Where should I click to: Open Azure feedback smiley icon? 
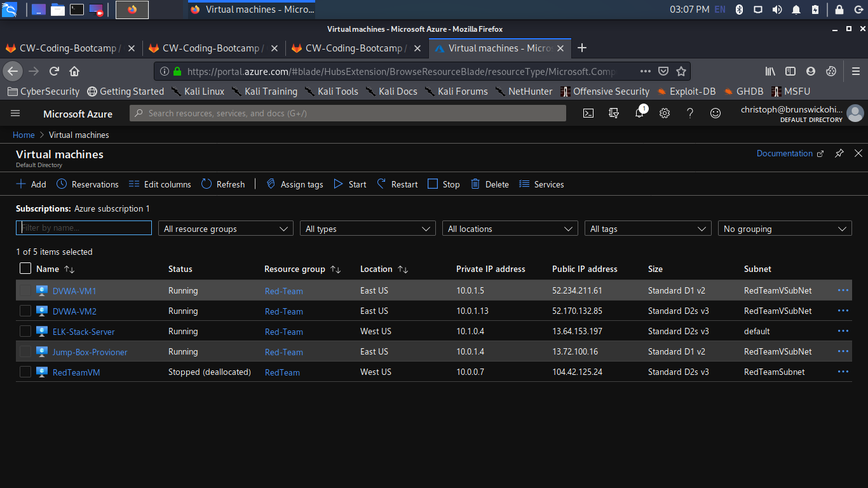(x=715, y=113)
